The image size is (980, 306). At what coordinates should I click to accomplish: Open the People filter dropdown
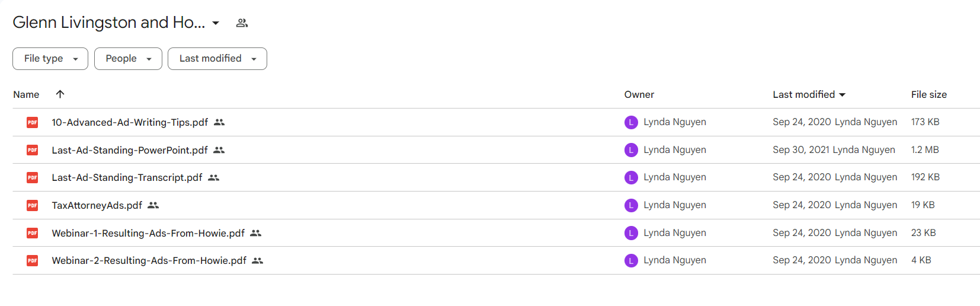[128, 59]
